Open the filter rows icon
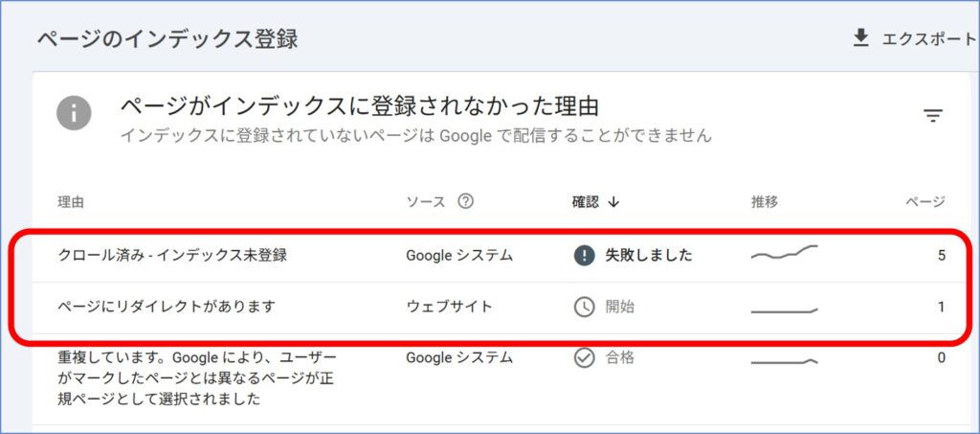This screenshot has width=980, height=434. 932,116
